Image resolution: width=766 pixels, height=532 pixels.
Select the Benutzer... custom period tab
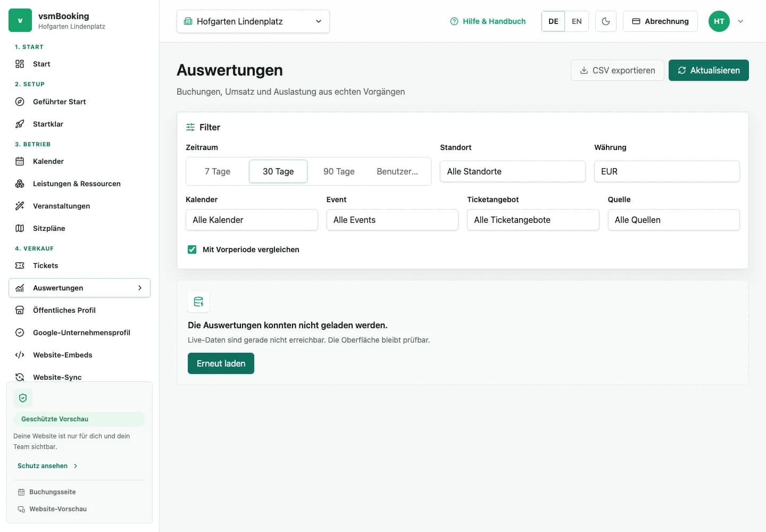click(x=397, y=171)
